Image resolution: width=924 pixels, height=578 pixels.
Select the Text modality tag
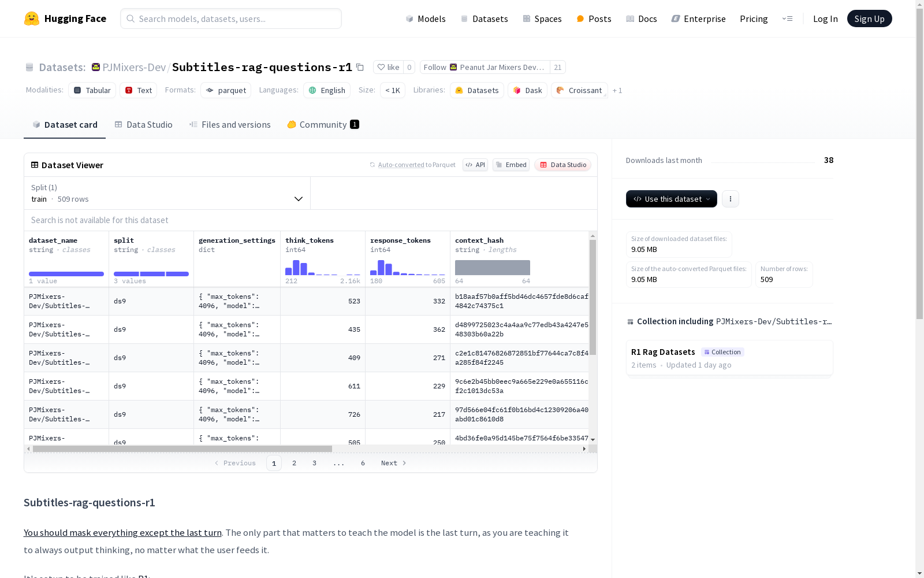coord(139,90)
